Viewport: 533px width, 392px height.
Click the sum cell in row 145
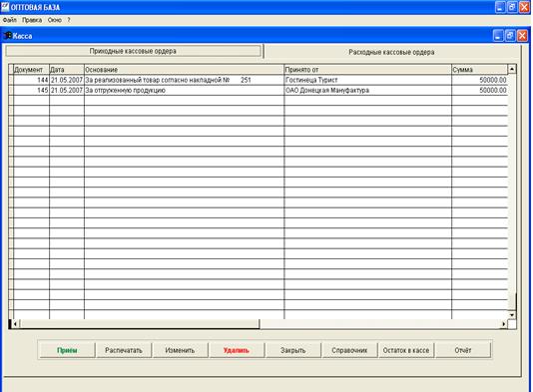(480, 91)
